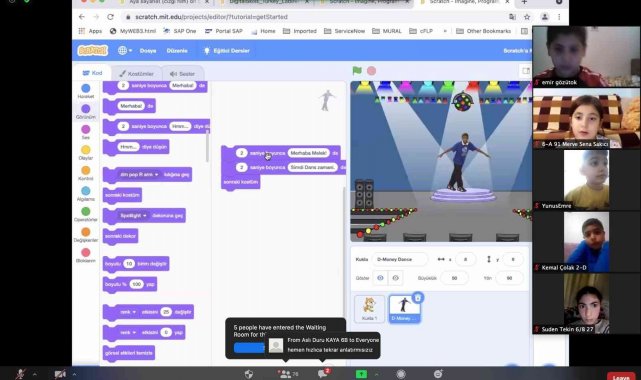Click the Büyüklük size field
641x380 pixels.
[454, 278]
